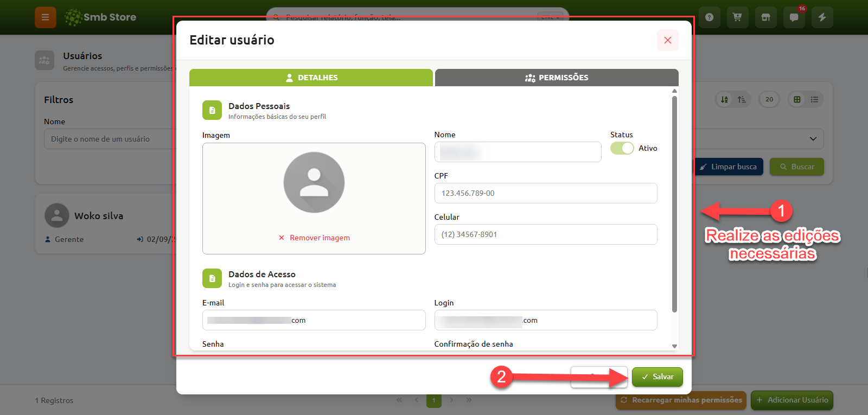Go to the last page arrow
This screenshot has height=415, width=868.
[x=469, y=400]
